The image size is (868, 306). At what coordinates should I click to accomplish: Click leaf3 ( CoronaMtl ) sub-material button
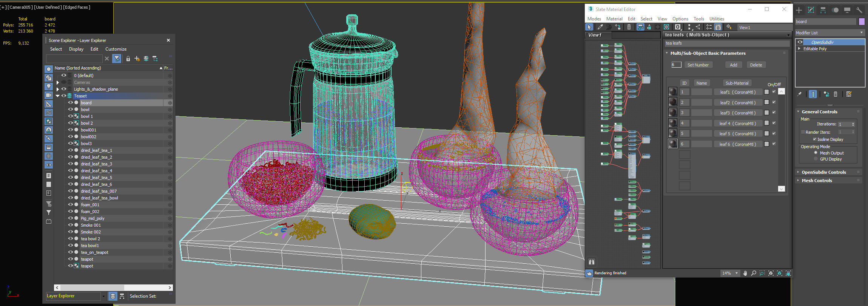pos(738,113)
